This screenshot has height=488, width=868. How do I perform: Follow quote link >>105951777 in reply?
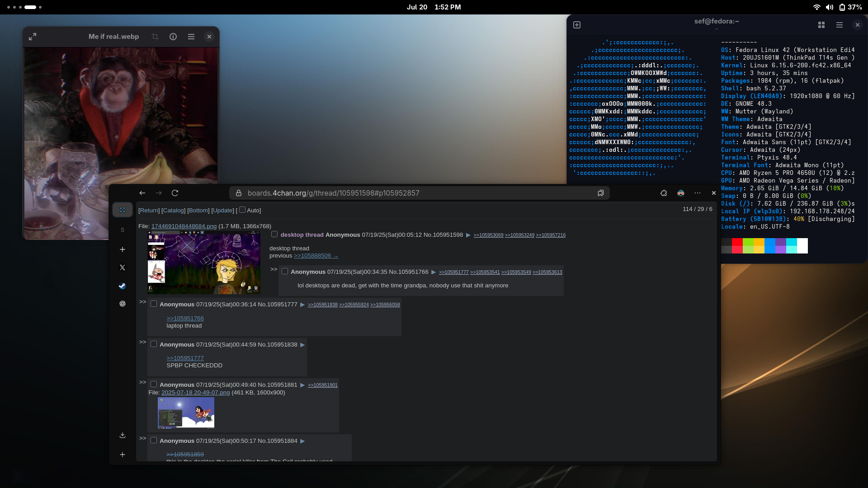click(185, 358)
